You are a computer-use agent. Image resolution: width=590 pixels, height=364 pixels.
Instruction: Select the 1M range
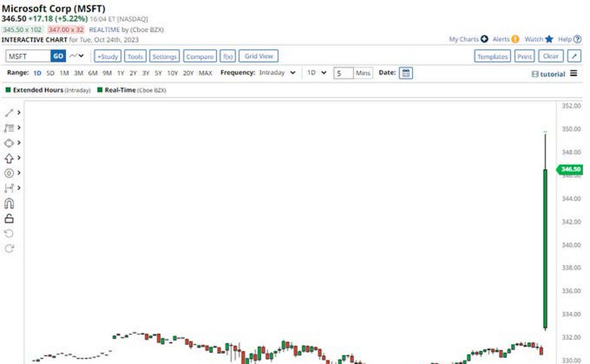click(64, 73)
